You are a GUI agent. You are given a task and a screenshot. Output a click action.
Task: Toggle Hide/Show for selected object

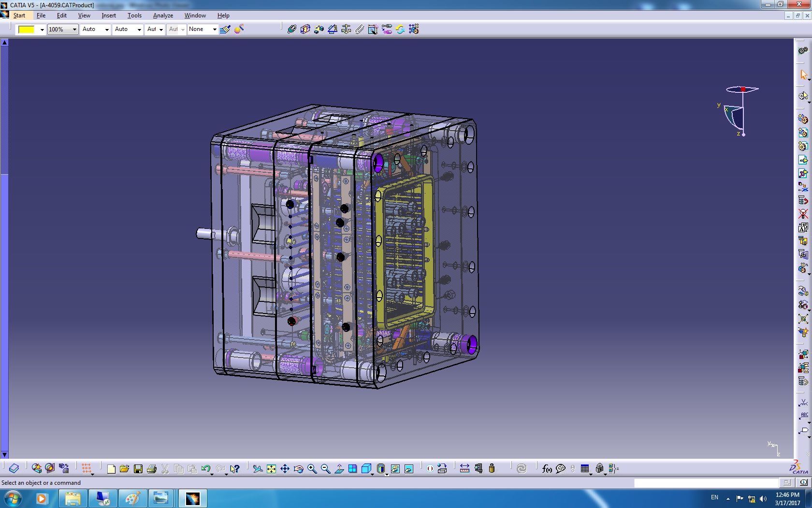[x=395, y=469]
